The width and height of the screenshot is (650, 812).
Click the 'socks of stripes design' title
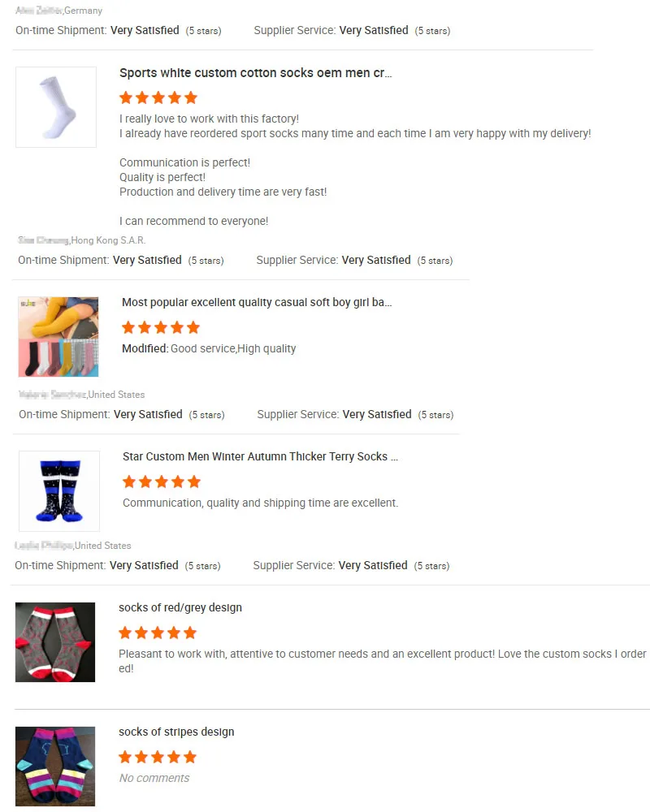(x=176, y=732)
